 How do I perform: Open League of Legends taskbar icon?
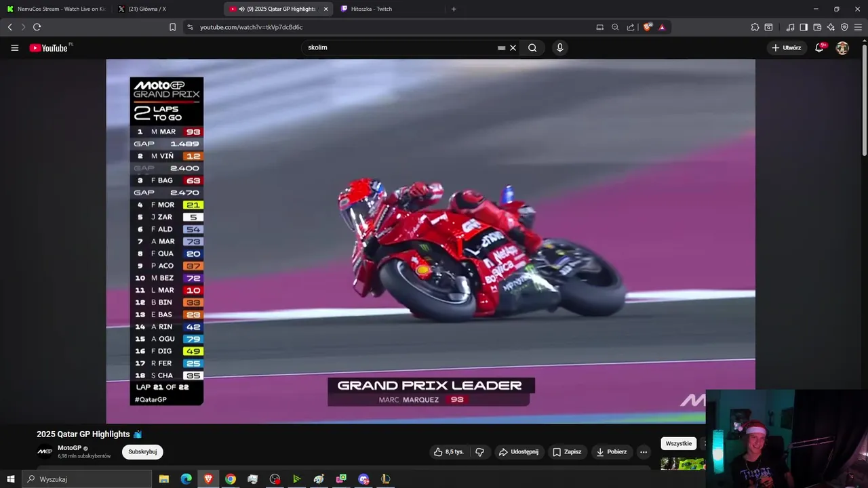[385, 479]
